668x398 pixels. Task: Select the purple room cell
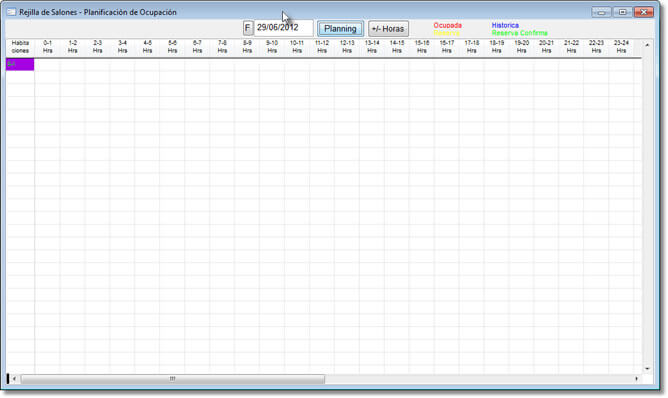20,64
